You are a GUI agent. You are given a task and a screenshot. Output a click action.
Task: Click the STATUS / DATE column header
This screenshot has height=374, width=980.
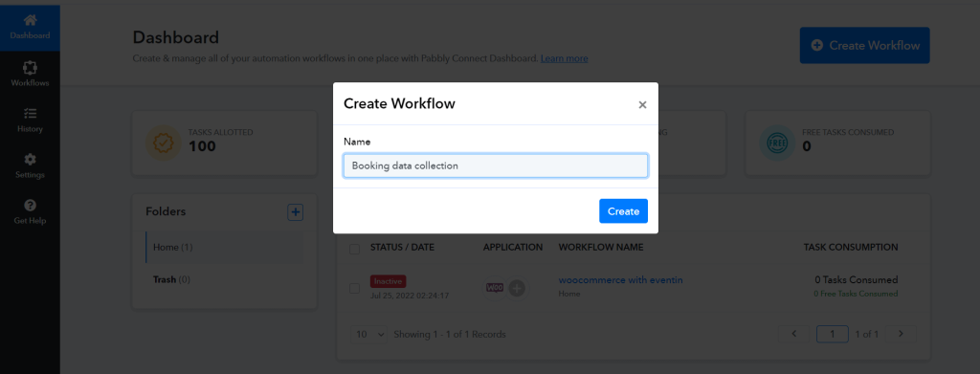[403, 247]
